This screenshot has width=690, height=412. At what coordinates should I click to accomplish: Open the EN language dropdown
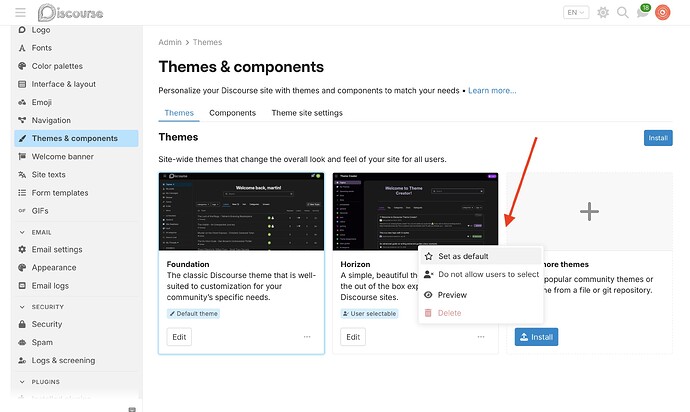click(576, 12)
